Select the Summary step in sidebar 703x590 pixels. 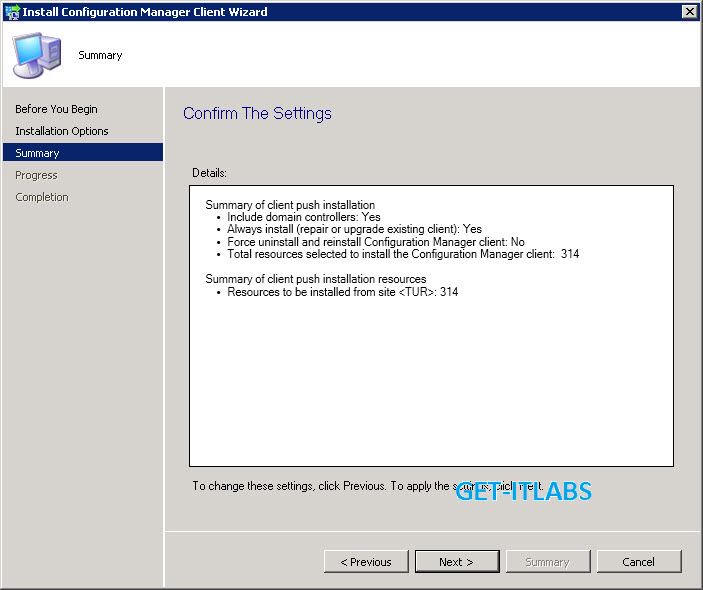(83, 153)
